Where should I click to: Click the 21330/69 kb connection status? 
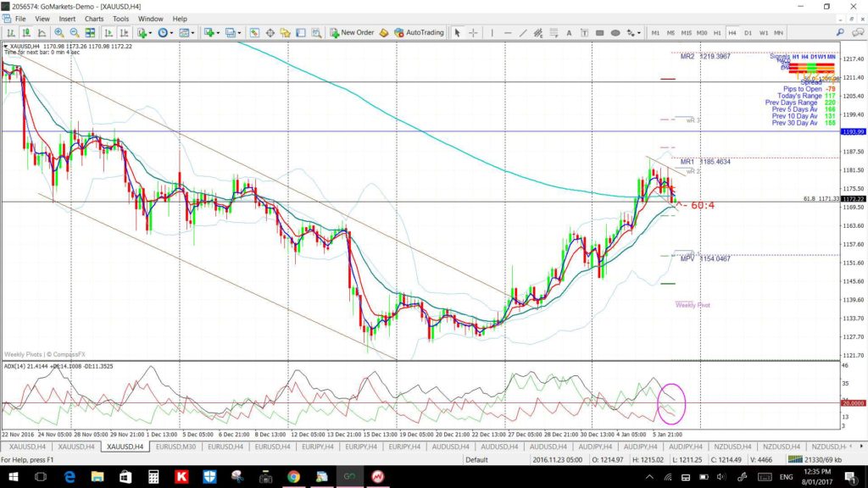tap(815, 460)
